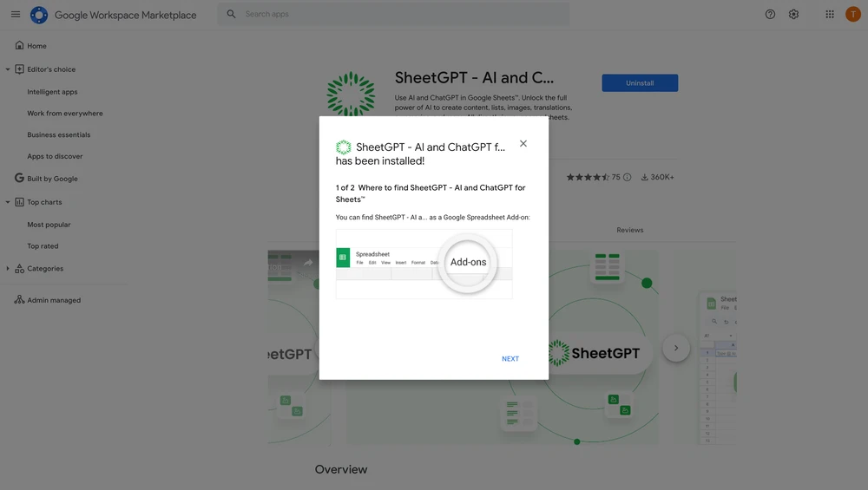Image resolution: width=868 pixels, height=490 pixels.
Task: Open the main hamburger menu
Action: point(16,14)
